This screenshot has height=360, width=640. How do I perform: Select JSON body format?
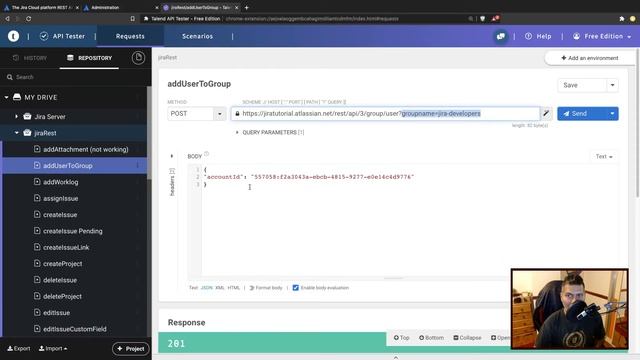(x=207, y=288)
